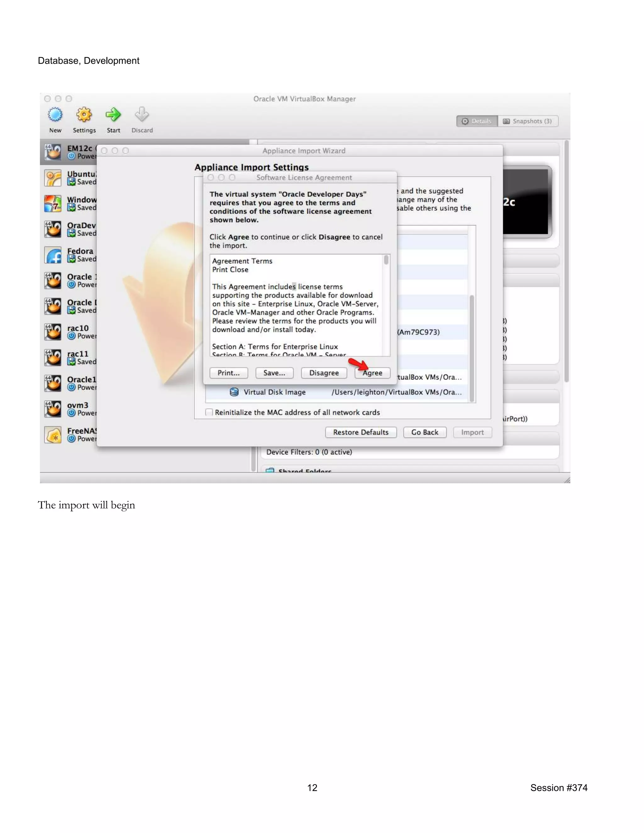
Task: Select the rac10 VM icon
Action: point(53,332)
